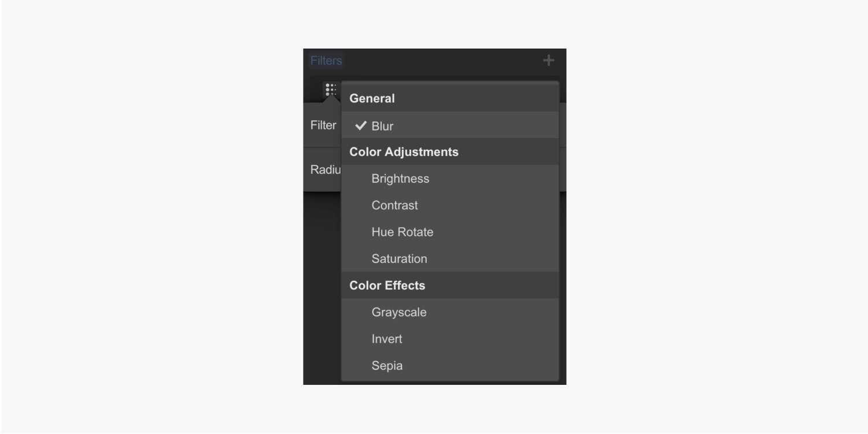Click the drag handle dots icon

[331, 90]
